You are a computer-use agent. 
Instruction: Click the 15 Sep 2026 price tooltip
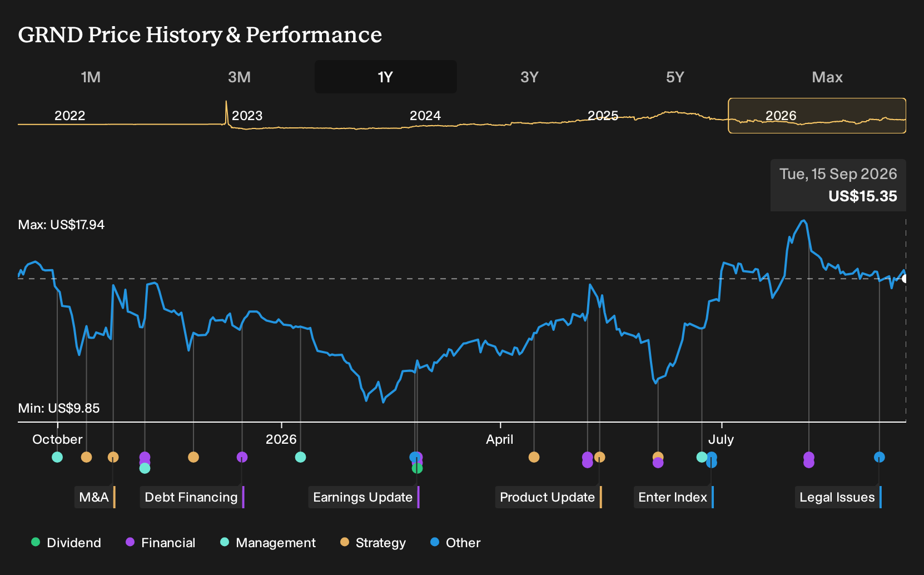(838, 185)
